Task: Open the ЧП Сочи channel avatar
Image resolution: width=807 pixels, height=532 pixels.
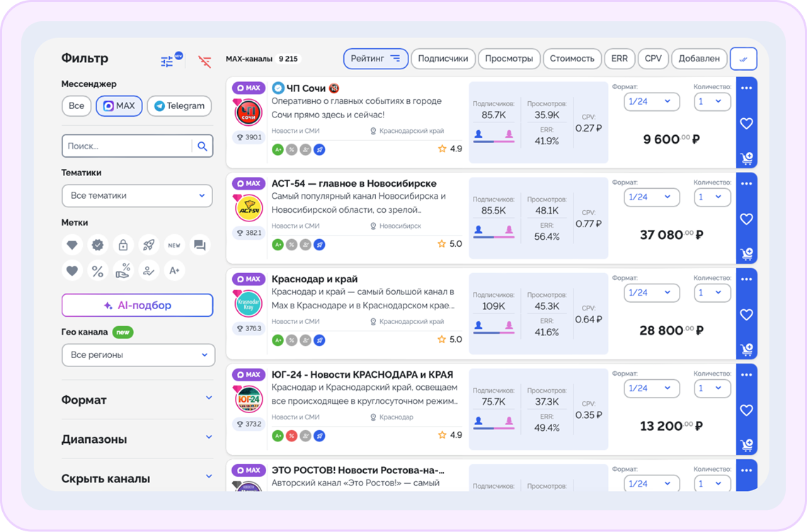Action: (248, 112)
